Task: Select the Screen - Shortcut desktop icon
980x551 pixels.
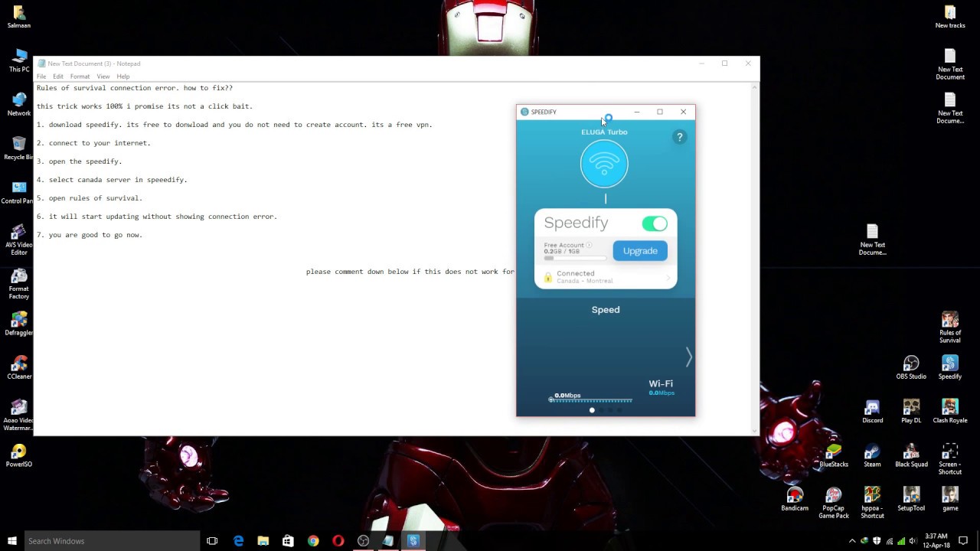Action: point(950,459)
